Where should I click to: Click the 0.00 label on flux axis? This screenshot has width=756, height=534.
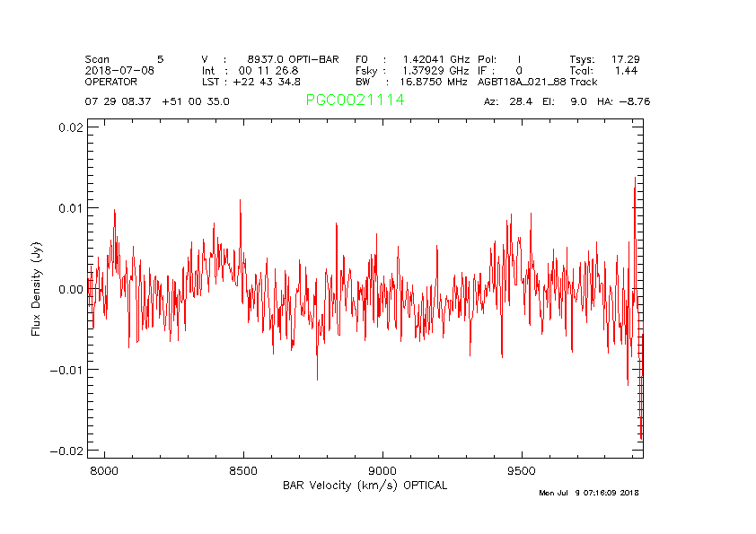pyautogui.click(x=71, y=289)
